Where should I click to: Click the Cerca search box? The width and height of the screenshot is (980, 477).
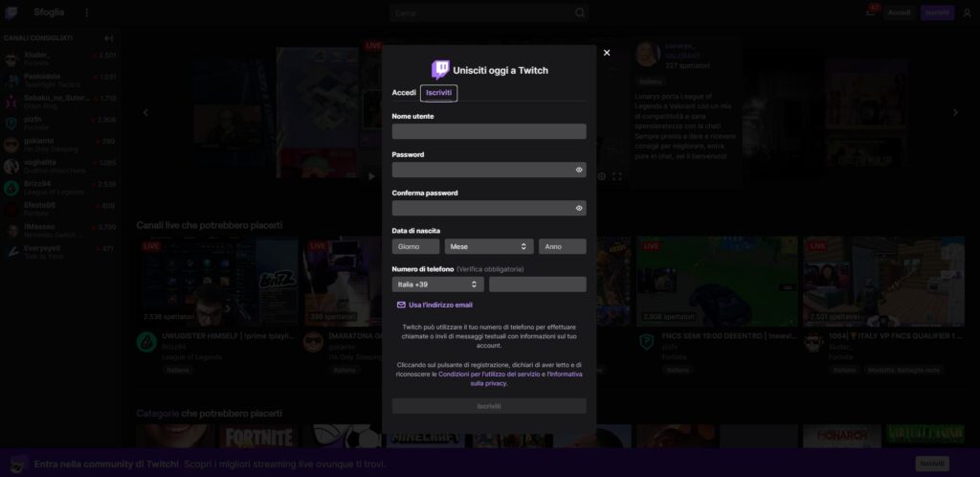point(481,12)
